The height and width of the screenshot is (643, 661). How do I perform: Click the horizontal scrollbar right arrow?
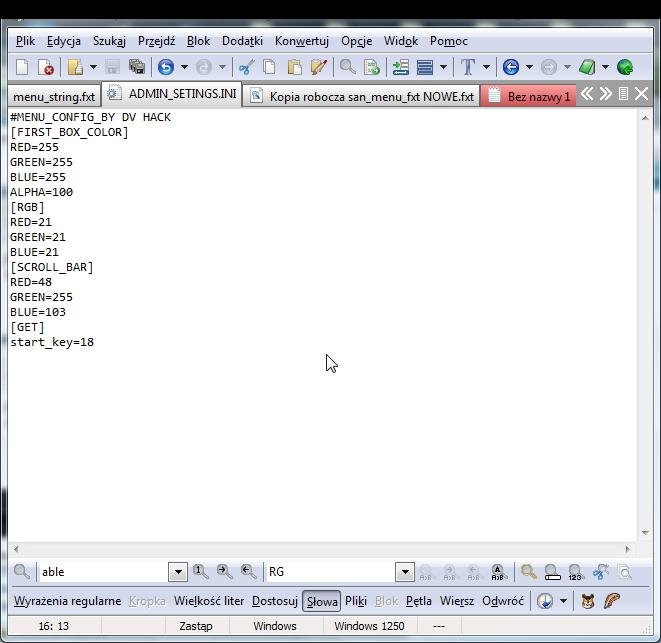click(x=627, y=549)
